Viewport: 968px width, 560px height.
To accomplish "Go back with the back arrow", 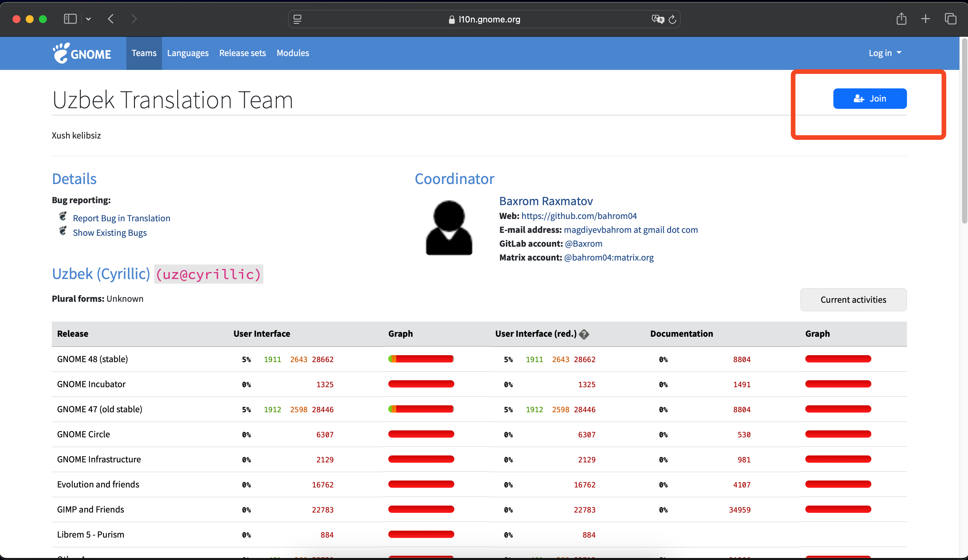I will (111, 19).
